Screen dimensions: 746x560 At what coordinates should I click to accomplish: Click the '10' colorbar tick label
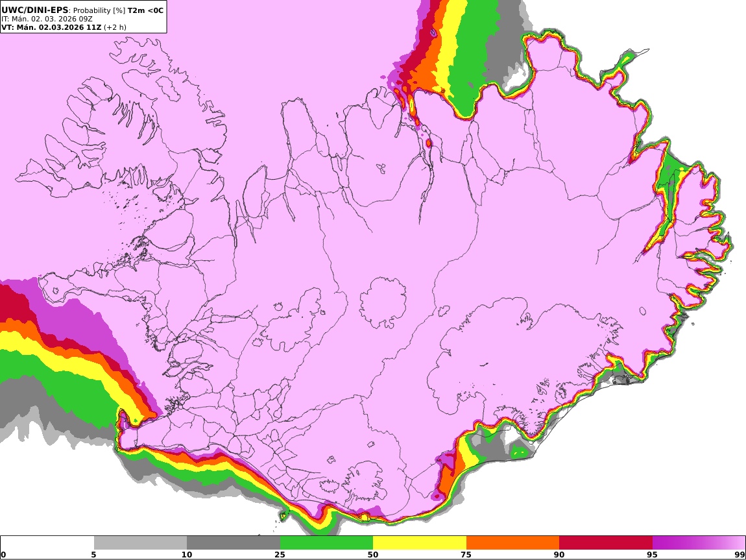pyautogui.click(x=187, y=555)
